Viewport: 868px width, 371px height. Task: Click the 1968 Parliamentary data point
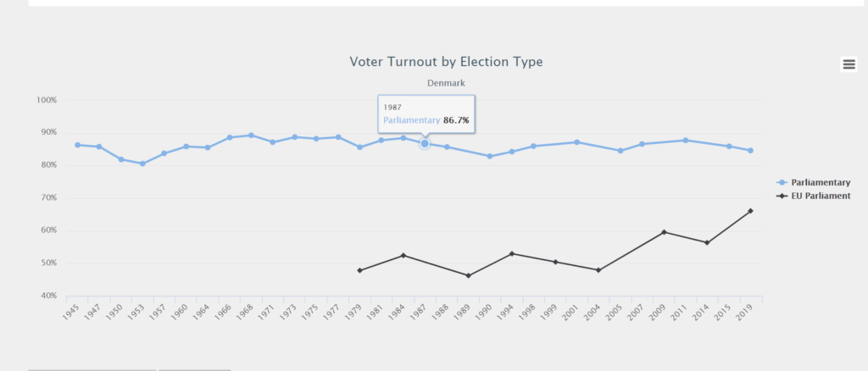tap(251, 135)
